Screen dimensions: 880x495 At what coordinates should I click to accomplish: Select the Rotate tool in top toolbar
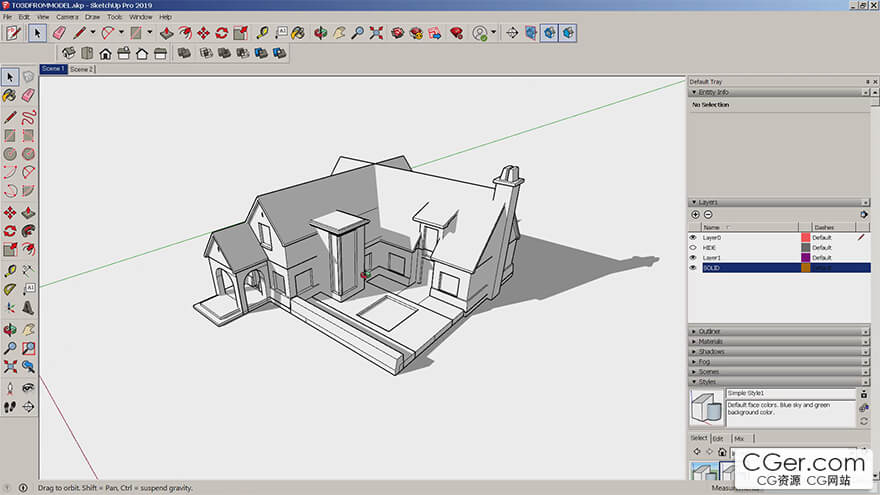[x=221, y=33]
